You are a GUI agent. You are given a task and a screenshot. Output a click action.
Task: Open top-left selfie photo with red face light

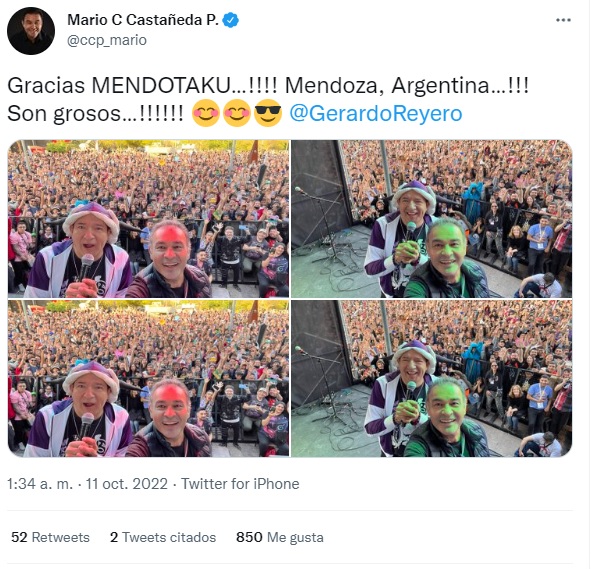(x=149, y=219)
